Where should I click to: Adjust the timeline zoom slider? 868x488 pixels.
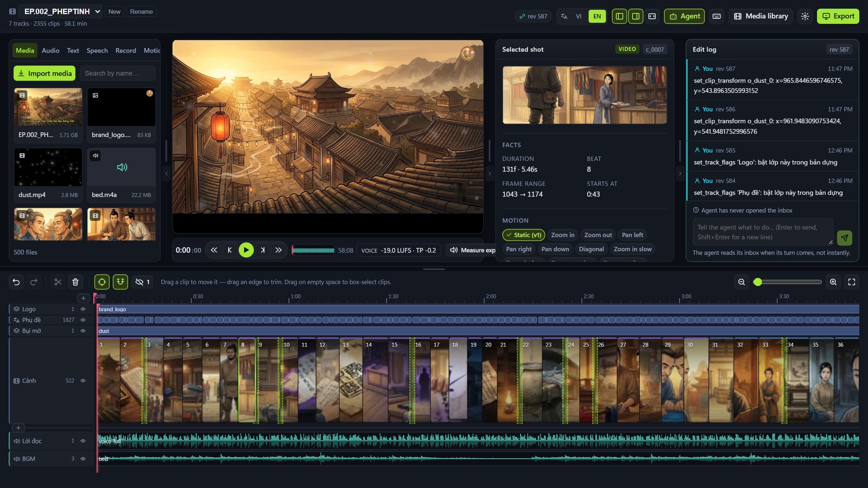[787, 282]
